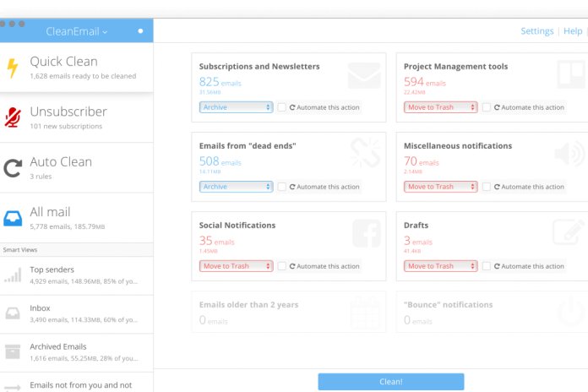Image resolution: width=588 pixels, height=392 pixels.
Task: Click the Auto Clean circular arrow icon
Action: [13, 168]
